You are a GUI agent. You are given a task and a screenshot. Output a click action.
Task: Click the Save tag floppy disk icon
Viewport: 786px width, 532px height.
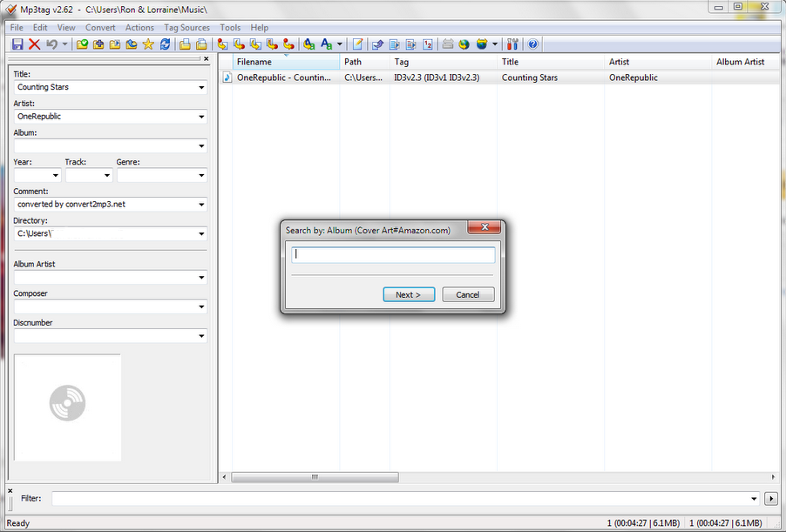tap(17, 44)
